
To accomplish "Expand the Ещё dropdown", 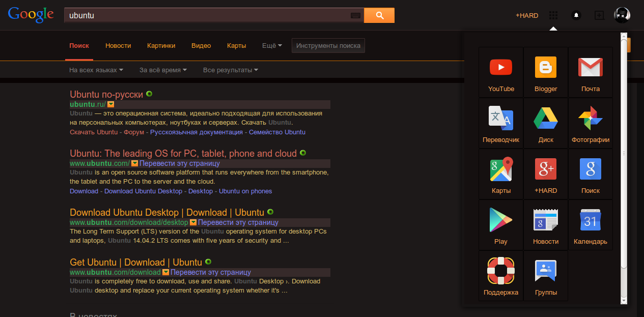I will pyautogui.click(x=271, y=45).
